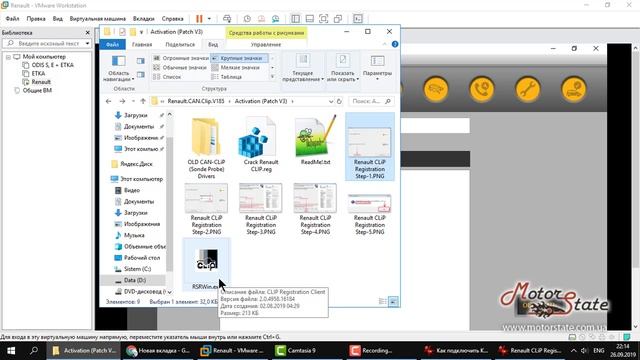The height and width of the screenshot is (360, 640).
Task: Click the Explorer search box
Action: tap(371, 101)
